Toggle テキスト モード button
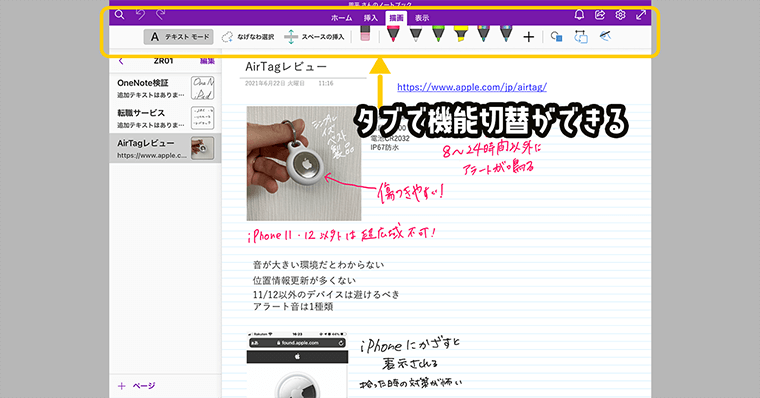This screenshot has height=398, width=760. tap(178, 37)
